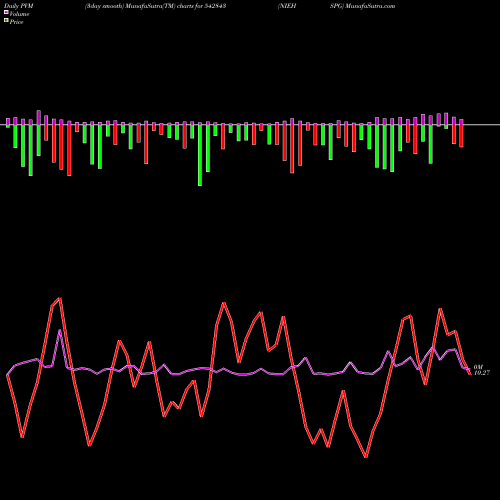Click the '10.27' price value label
The image size is (500, 500).
(482, 373)
